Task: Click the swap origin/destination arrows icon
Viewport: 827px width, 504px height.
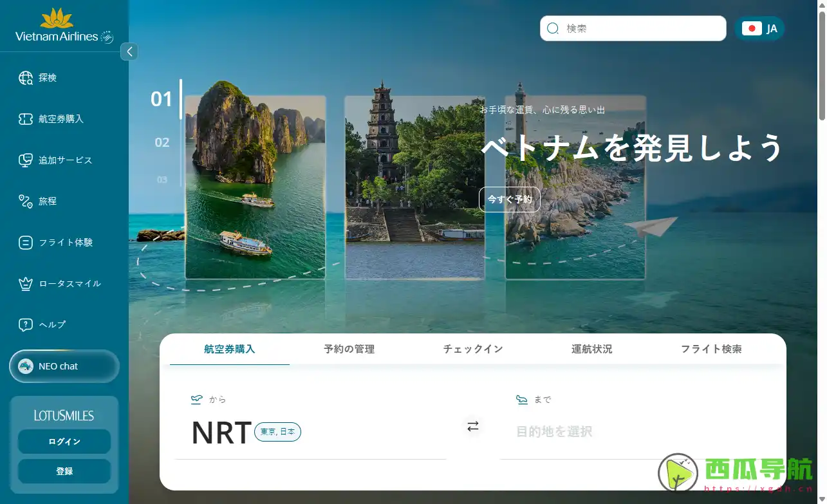Action: point(473,426)
